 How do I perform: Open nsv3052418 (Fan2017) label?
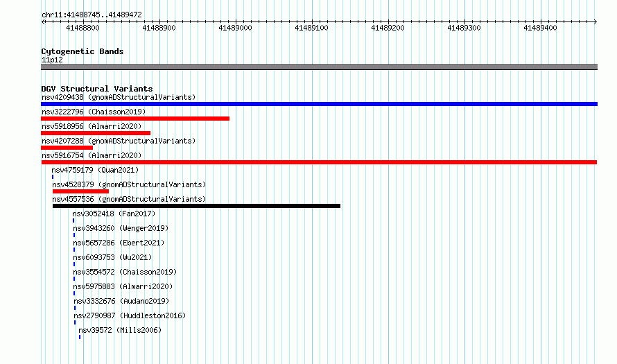(114, 214)
